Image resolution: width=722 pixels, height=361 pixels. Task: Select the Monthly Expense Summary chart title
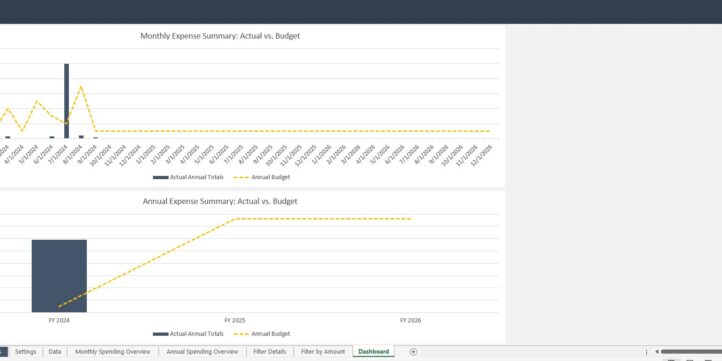click(x=220, y=36)
